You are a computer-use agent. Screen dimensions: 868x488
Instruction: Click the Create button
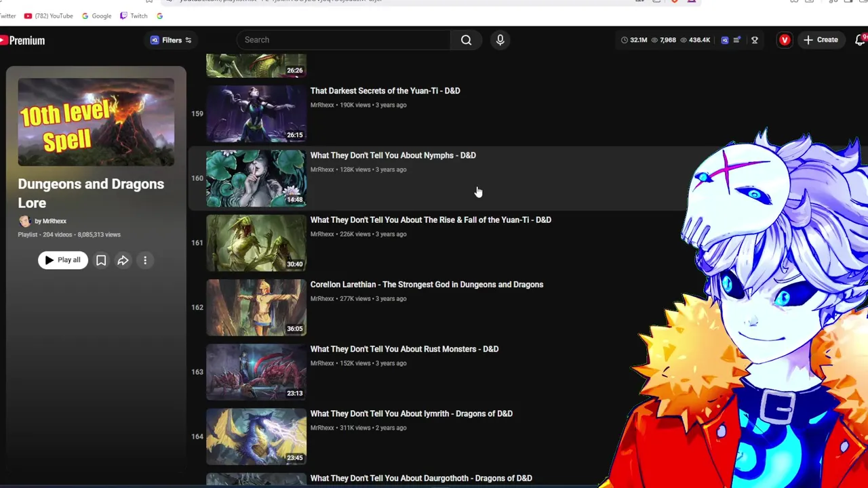[x=821, y=40]
